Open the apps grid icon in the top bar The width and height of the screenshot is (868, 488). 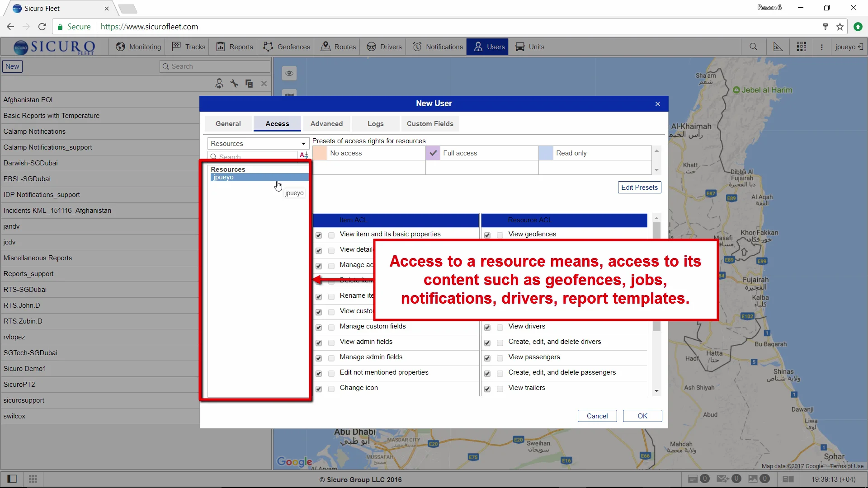(x=802, y=47)
